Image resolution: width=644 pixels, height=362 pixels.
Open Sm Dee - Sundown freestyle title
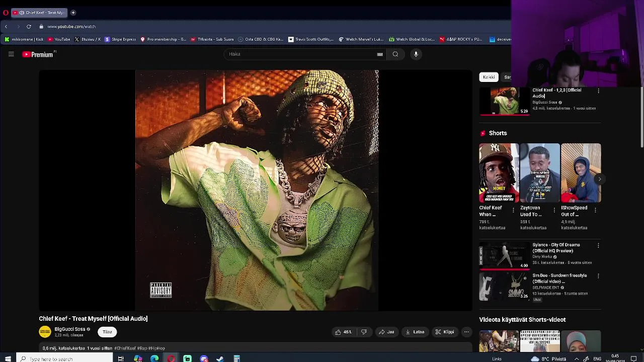pyautogui.click(x=559, y=279)
